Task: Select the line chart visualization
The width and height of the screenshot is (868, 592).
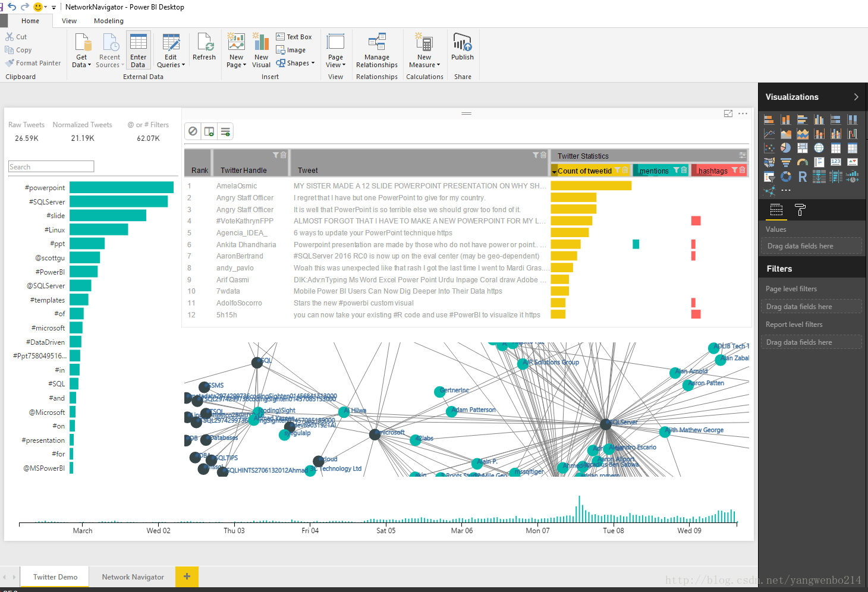Action: [769, 134]
